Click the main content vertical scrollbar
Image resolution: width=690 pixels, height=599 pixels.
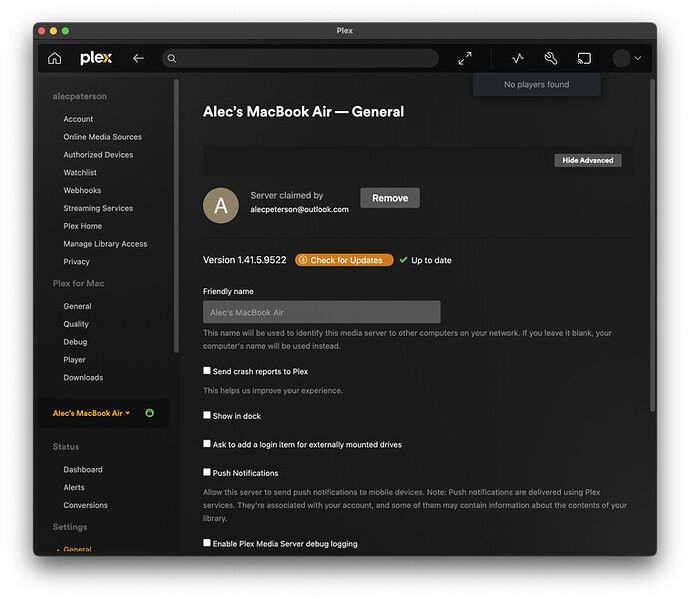click(x=653, y=246)
